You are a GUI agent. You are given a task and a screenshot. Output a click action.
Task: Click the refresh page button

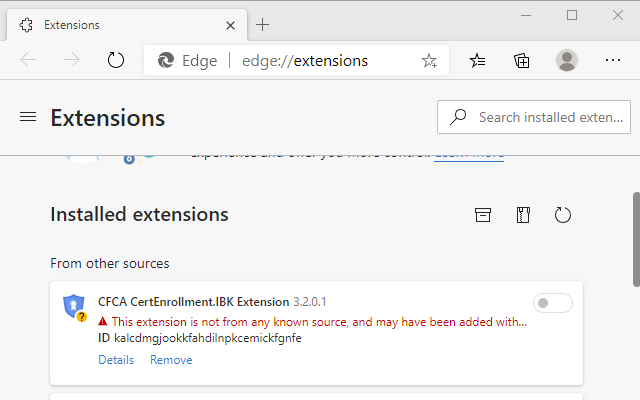tap(116, 60)
